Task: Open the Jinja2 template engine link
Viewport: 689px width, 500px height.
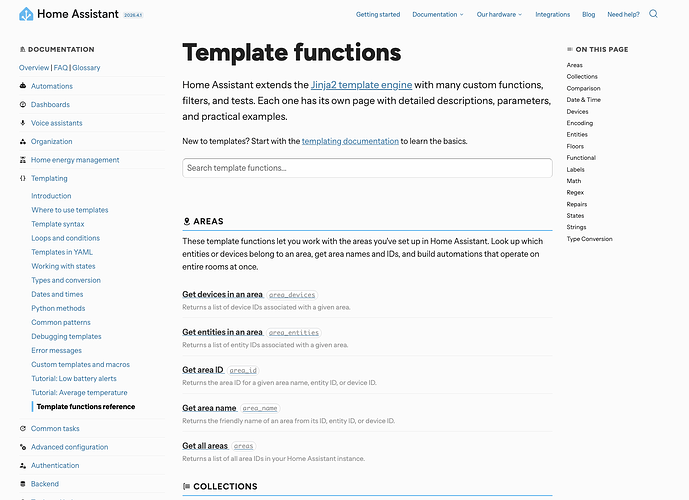Action: coord(362,86)
